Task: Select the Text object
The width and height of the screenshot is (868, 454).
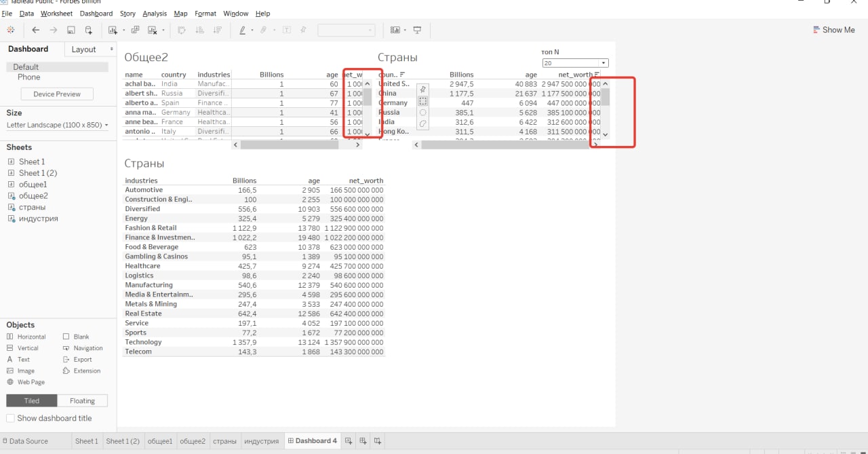Action: [x=18, y=360]
